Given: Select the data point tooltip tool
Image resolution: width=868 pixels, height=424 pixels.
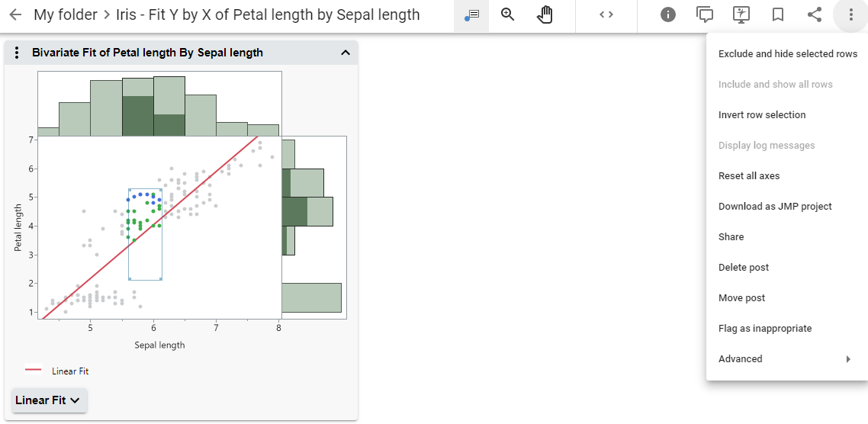Looking at the screenshot, I should 471,15.
